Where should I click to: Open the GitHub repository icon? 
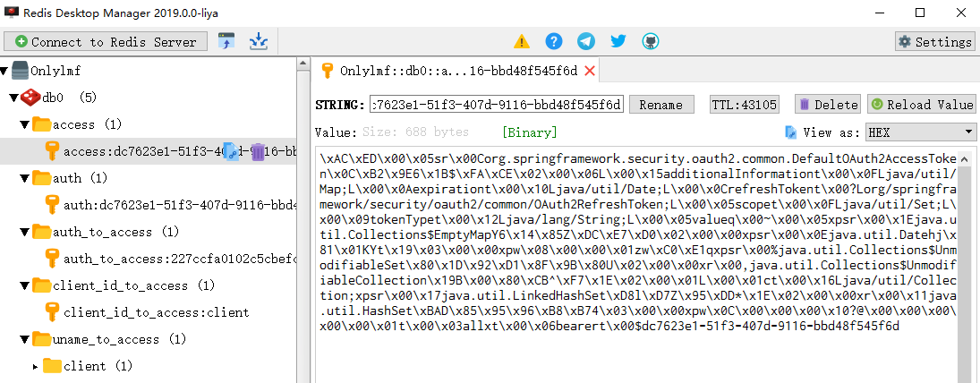point(651,42)
